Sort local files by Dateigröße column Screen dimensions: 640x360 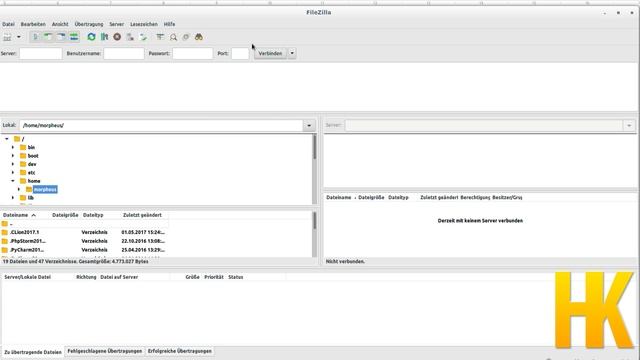65,215
